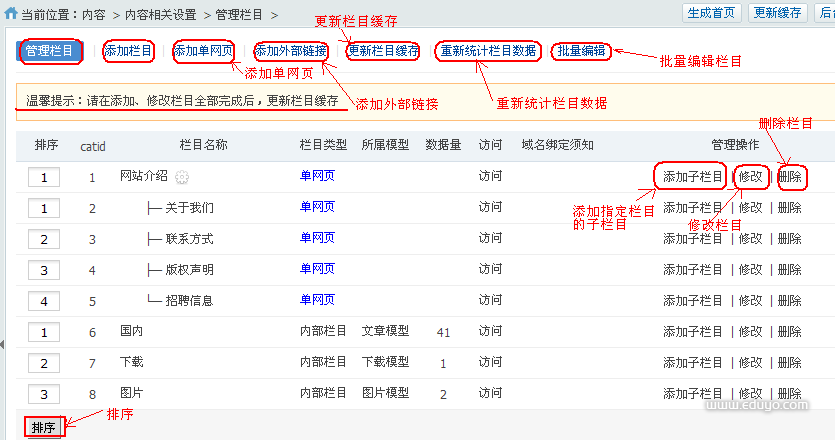Click the 单网页 type link for 关于我们

pyautogui.click(x=317, y=208)
